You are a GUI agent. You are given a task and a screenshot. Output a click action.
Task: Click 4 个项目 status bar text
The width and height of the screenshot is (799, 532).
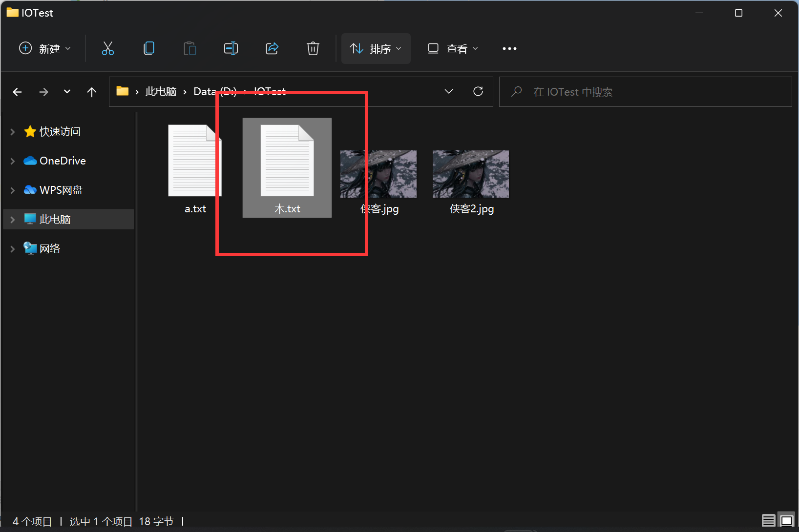[32, 522]
